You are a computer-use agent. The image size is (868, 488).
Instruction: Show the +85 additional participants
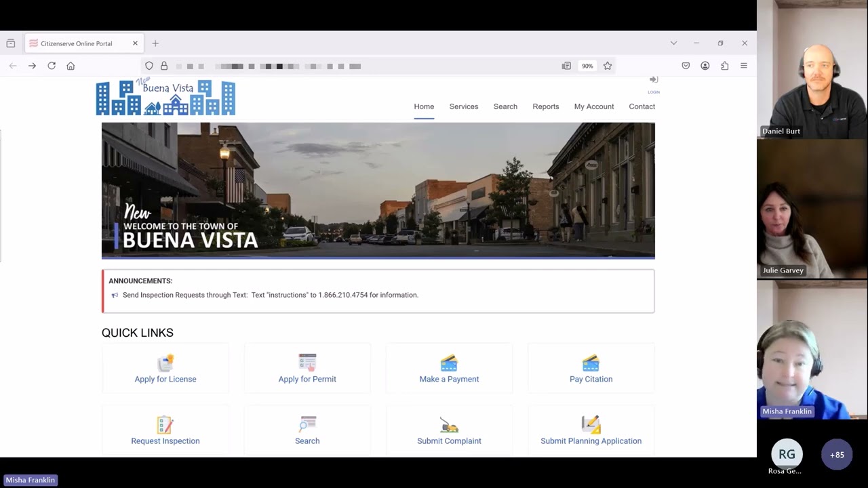click(837, 455)
